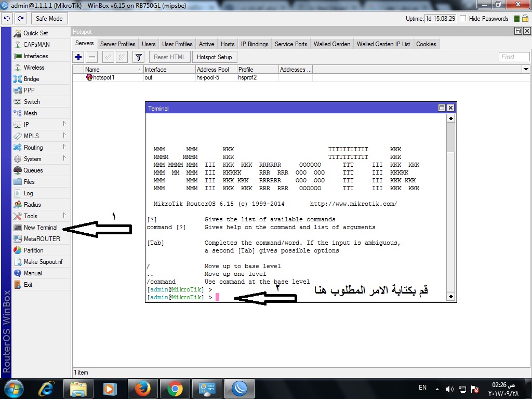Select the hsprof2 profile cell
Screen dimensions: 532x399
click(258, 77)
